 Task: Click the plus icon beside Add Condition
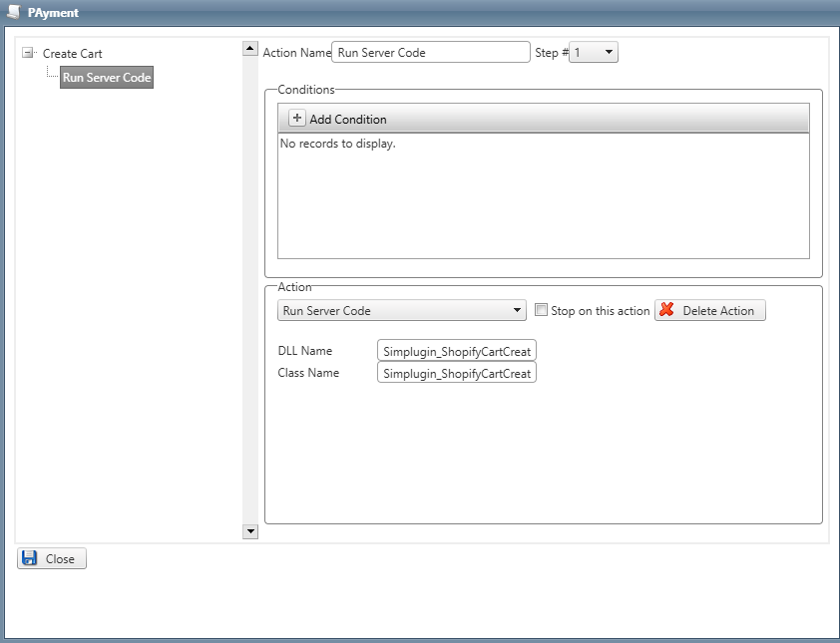(x=297, y=119)
